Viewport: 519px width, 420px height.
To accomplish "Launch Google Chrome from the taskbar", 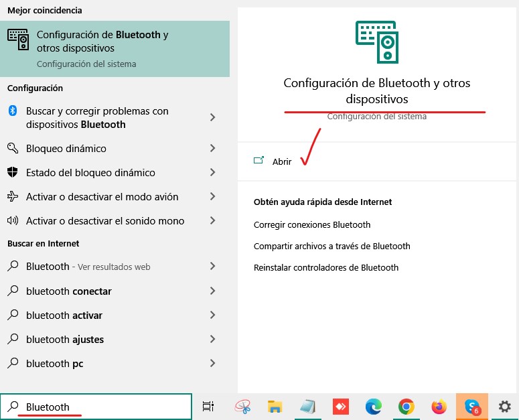I will coord(406,406).
